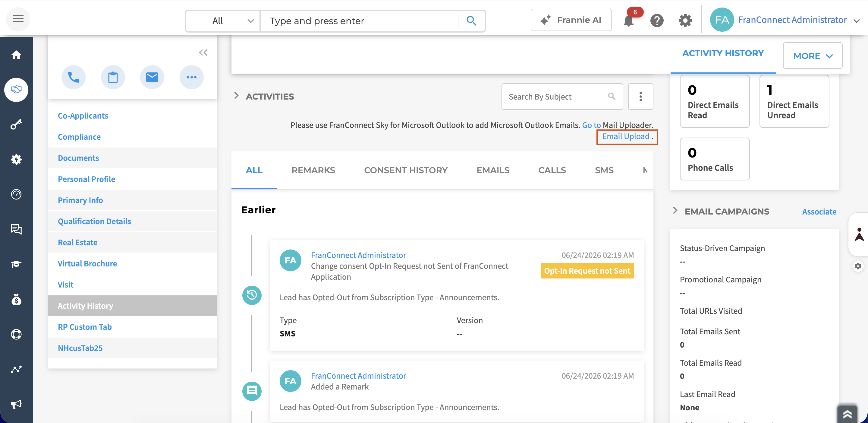Expand the MORE dropdown button
868x423 pixels.
(x=813, y=56)
